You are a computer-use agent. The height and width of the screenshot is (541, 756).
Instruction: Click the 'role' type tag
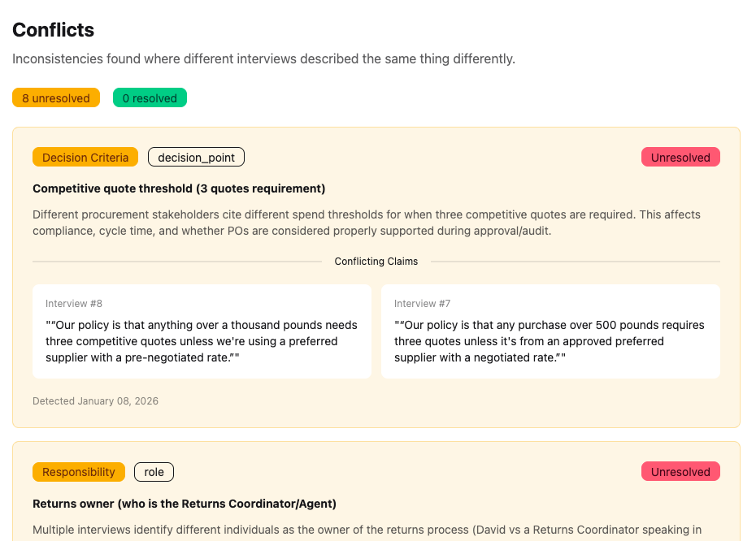[x=154, y=471]
